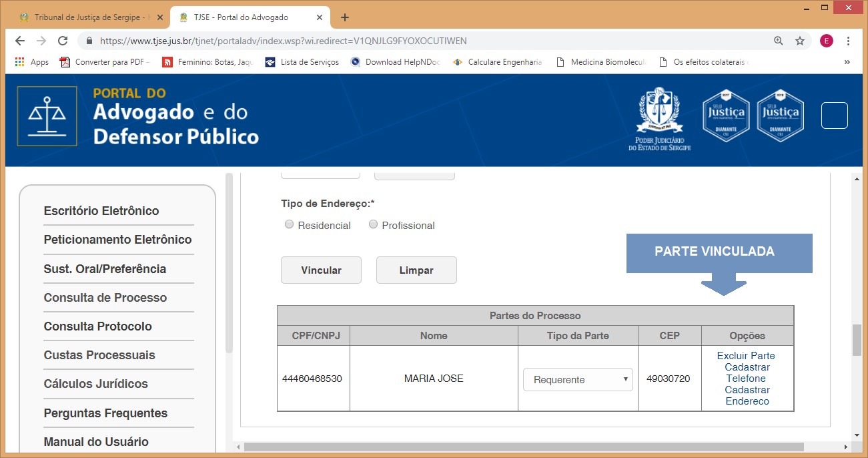Select the Residencial address type option
Screen dimensions: 868x458
[290, 225]
